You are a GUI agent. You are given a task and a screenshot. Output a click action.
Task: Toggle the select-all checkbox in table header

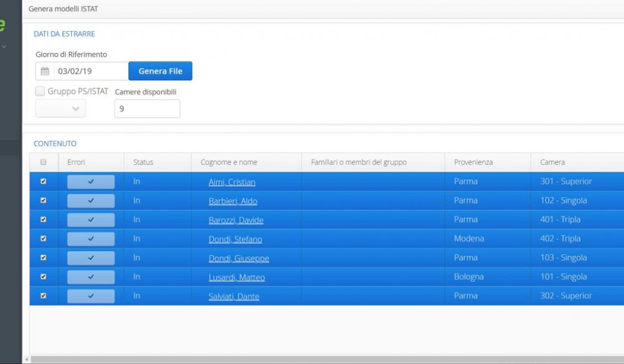coord(43,162)
